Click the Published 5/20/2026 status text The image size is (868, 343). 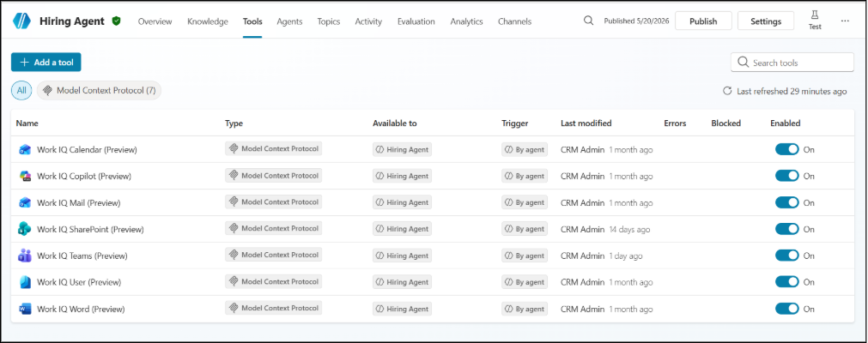point(636,21)
